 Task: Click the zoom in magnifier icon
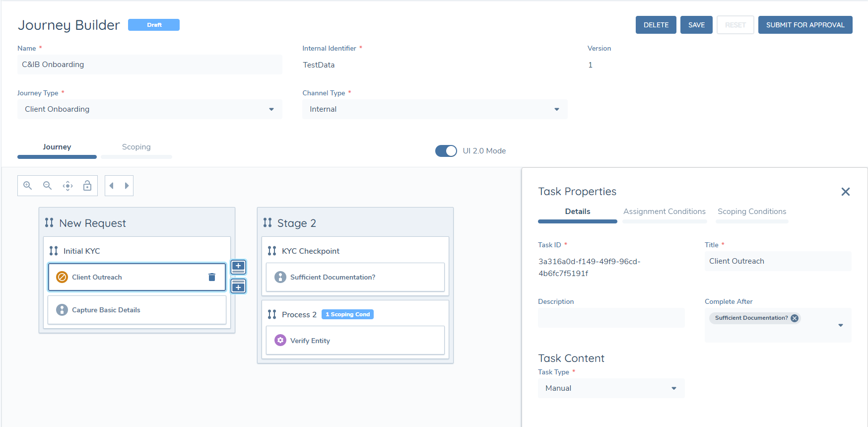[x=28, y=186]
